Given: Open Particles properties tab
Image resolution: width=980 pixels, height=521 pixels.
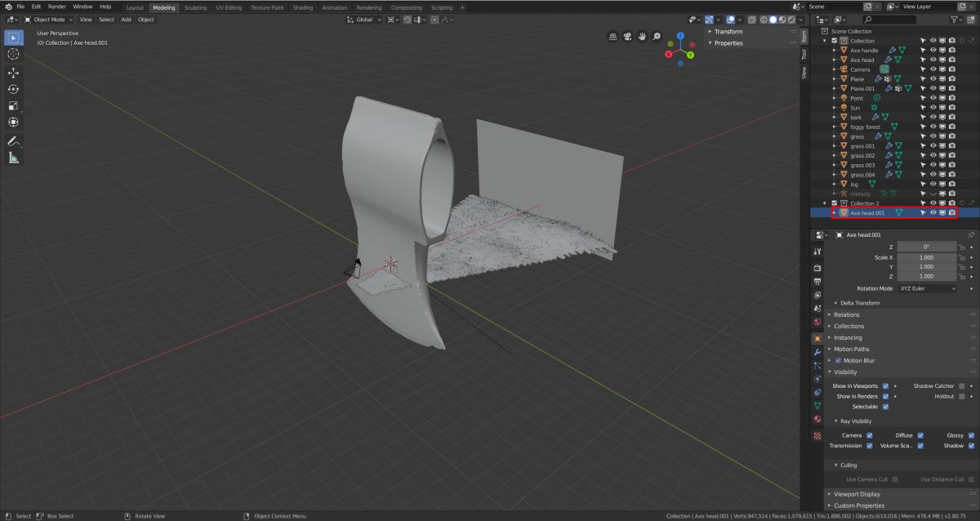Looking at the screenshot, I should coord(817,365).
